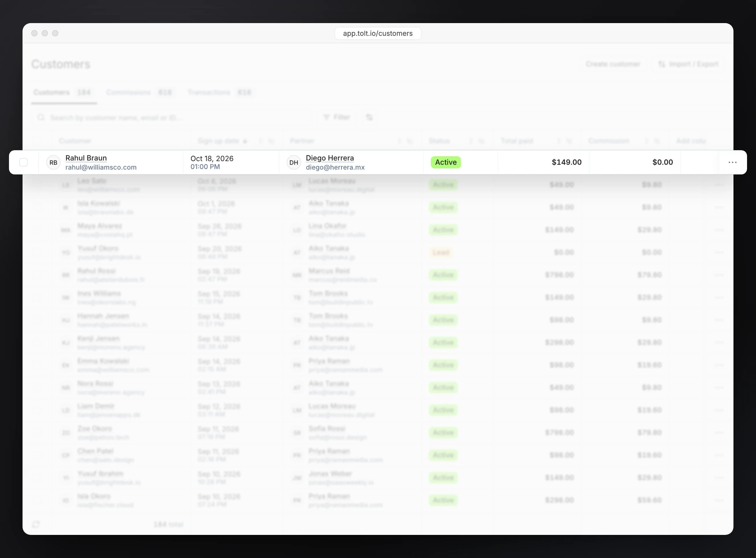Tick the checkbox for Rahul Braun's row

(23, 163)
